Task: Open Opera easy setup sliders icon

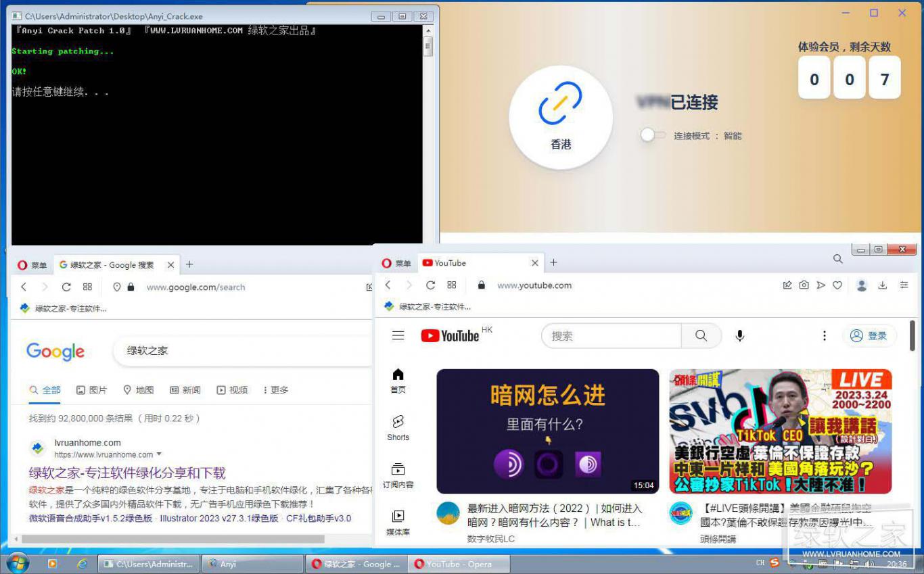Action: coord(904,285)
